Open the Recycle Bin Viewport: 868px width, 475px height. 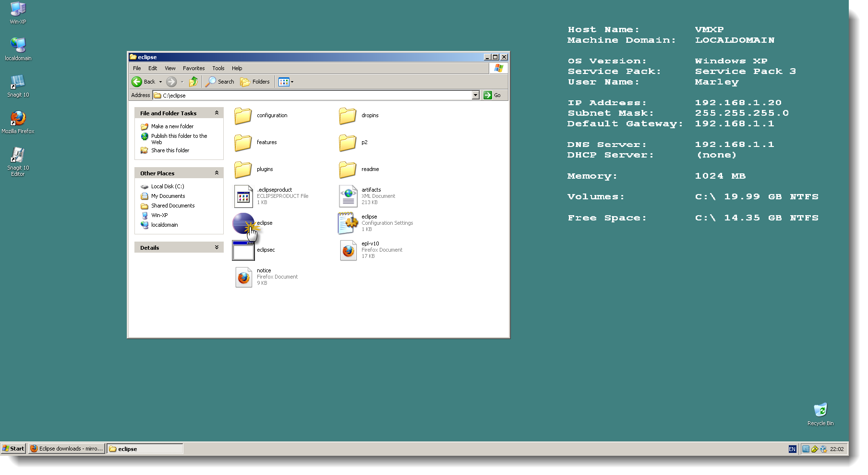(820, 411)
